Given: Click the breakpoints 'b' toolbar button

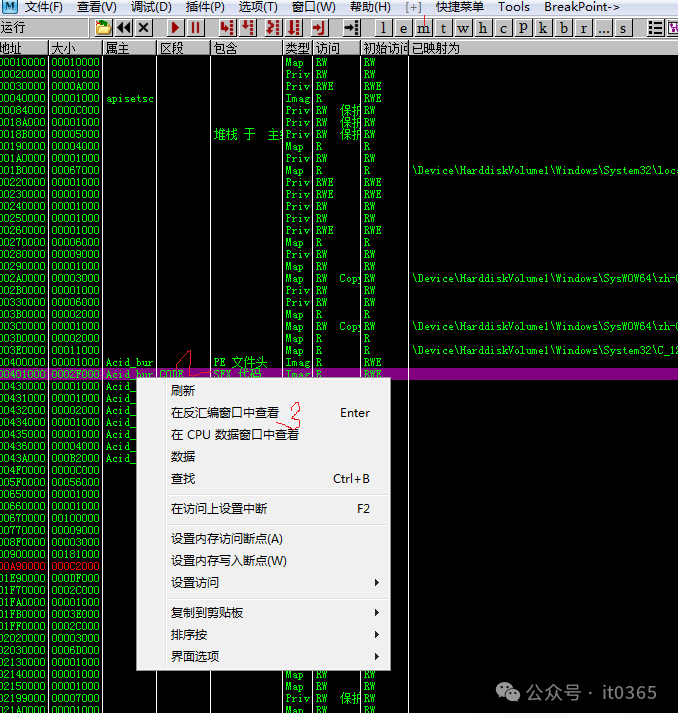Looking at the screenshot, I should pos(564,28).
